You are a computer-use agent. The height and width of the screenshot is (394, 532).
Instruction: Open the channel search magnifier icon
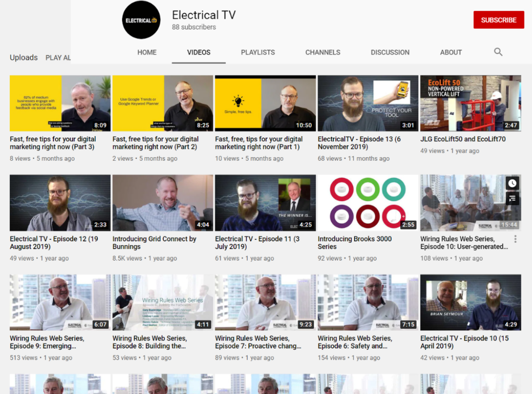[x=498, y=52]
